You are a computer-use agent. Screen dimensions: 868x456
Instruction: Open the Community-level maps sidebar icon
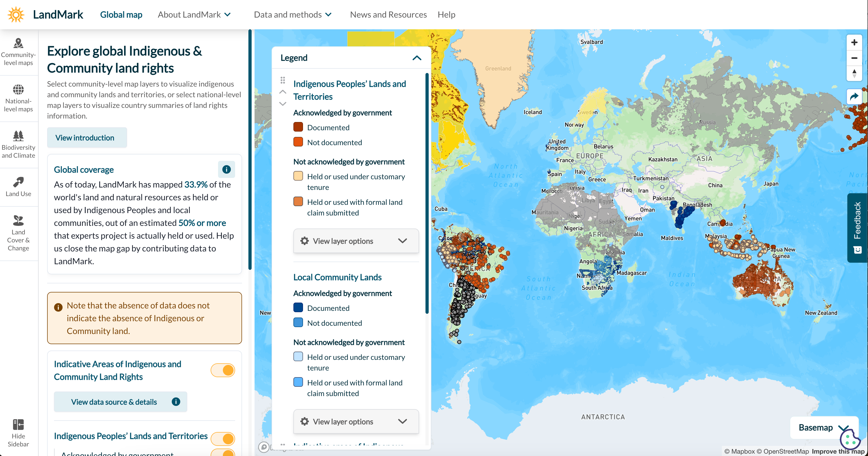tap(19, 43)
